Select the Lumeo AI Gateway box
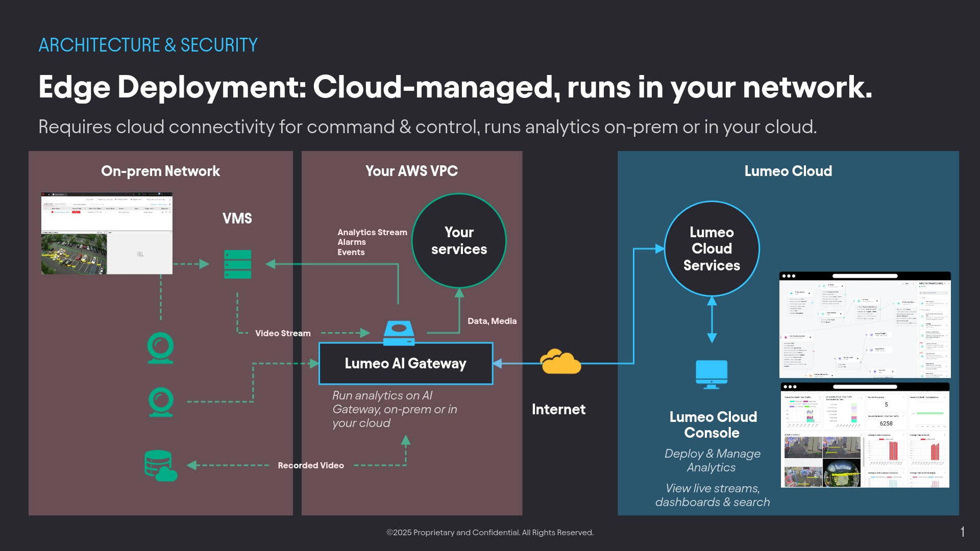This screenshot has height=551, width=980. pyautogui.click(x=406, y=363)
